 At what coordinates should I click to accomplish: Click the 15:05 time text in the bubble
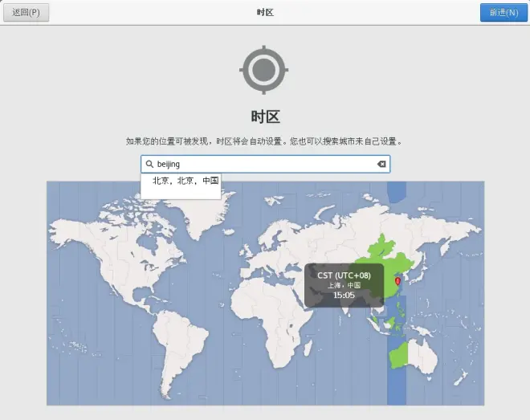click(x=344, y=296)
